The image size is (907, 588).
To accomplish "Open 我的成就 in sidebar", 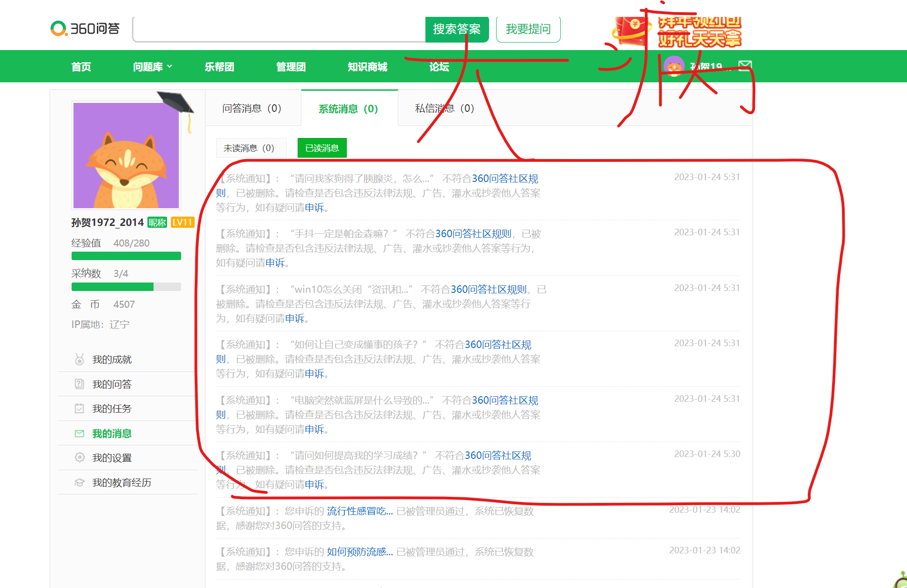I will click(112, 359).
